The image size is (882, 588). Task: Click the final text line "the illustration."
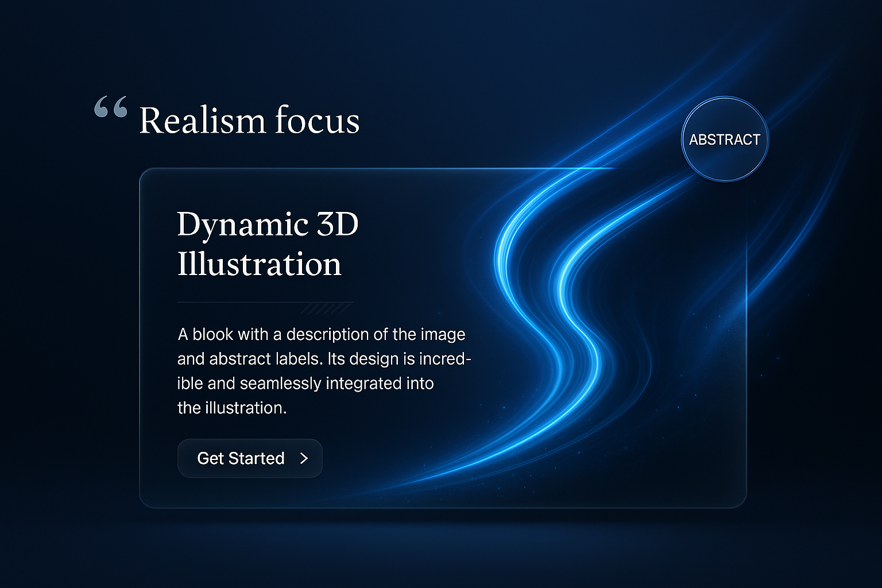[232, 408]
